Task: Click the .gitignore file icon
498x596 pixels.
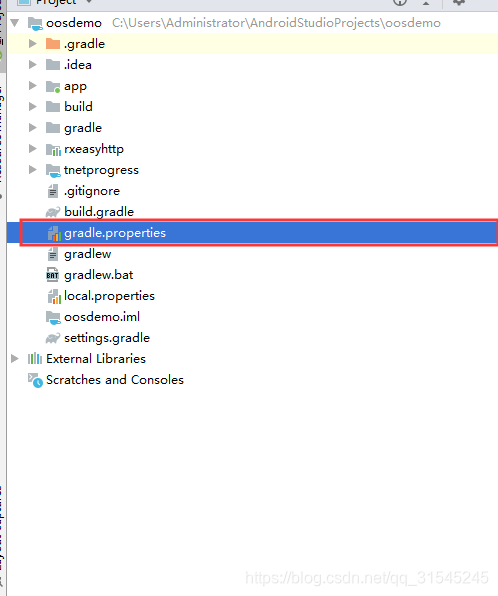Action: [53, 191]
